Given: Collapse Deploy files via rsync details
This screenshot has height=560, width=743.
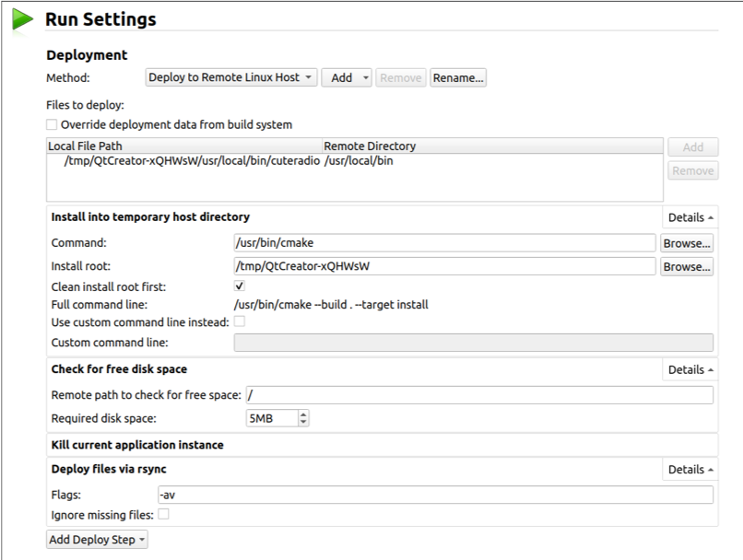Looking at the screenshot, I should coord(690,470).
